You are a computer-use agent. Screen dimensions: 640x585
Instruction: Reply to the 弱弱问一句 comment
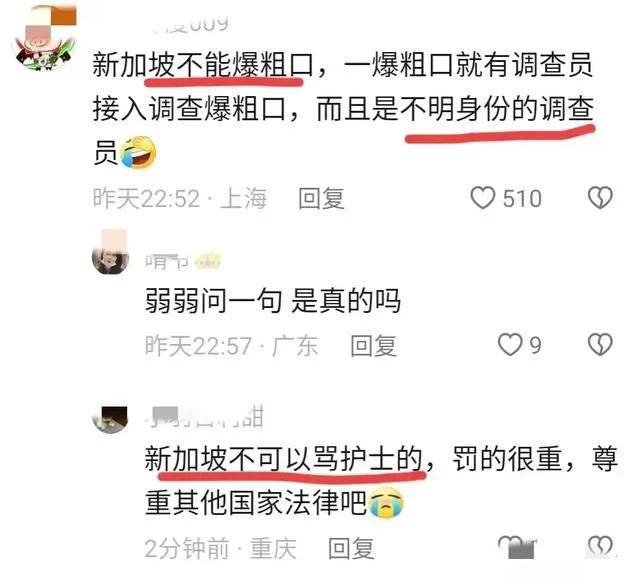(x=373, y=345)
